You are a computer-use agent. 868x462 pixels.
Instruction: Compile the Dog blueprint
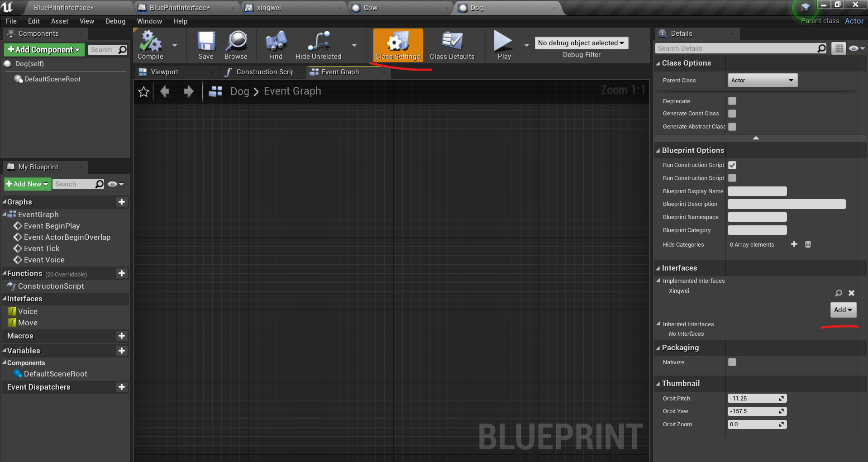tap(150, 45)
